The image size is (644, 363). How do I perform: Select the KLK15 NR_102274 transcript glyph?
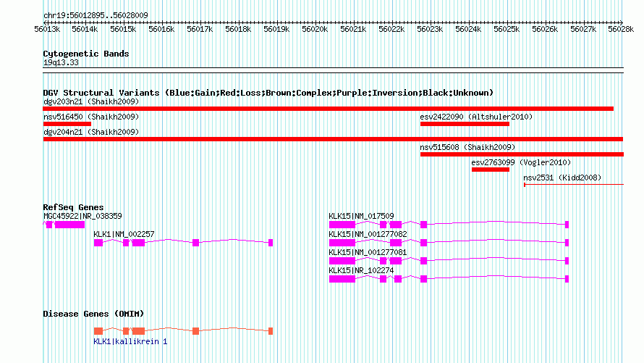pyautogui.click(x=449, y=279)
